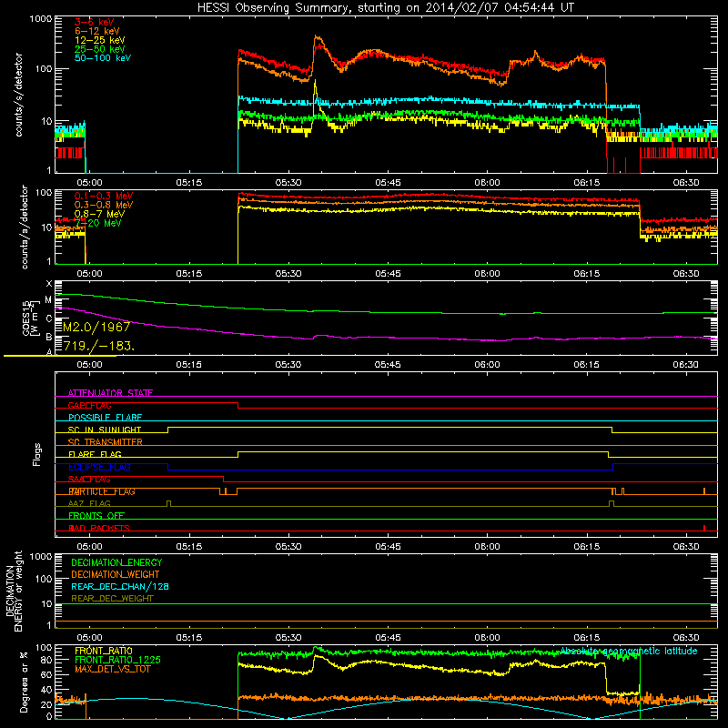Select the FLARE_FLAG label
This screenshot has height=728, width=728.
tap(95, 454)
